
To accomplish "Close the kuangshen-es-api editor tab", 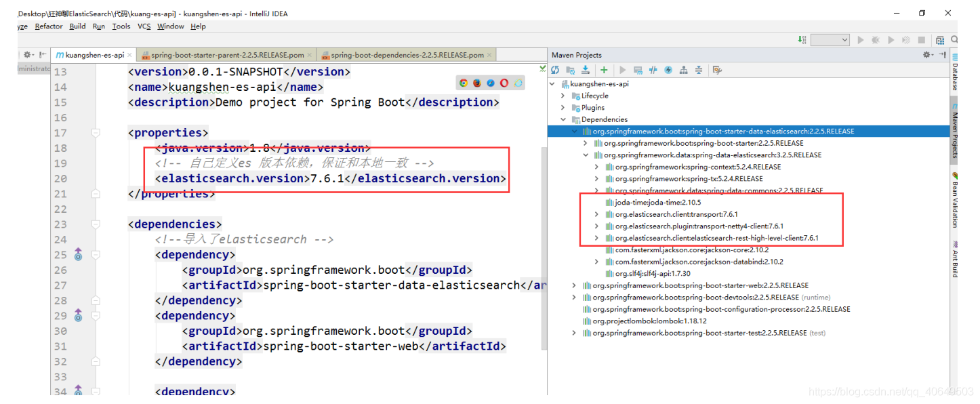I will (130, 55).
